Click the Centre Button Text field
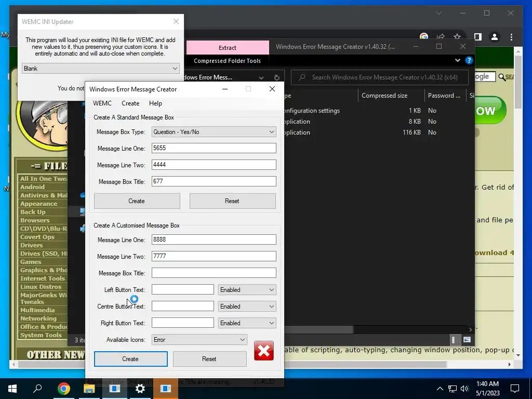The height and width of the screenshot is (399, 532). pyautogui.click(x=182, y=306)
